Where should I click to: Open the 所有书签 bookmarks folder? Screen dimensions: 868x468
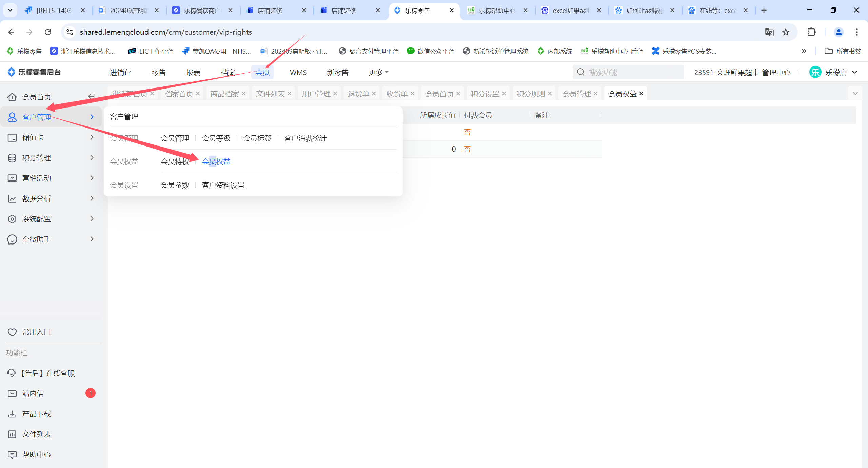click(x=843, y=51)
